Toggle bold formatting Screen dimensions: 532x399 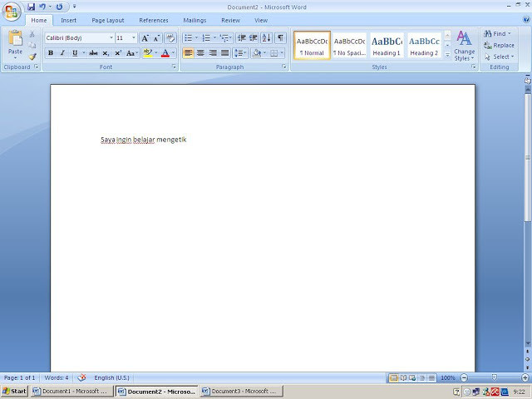point(51,53)
